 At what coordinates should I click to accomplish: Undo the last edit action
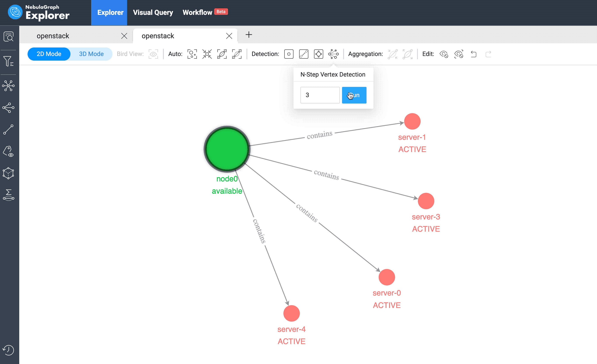474,54
